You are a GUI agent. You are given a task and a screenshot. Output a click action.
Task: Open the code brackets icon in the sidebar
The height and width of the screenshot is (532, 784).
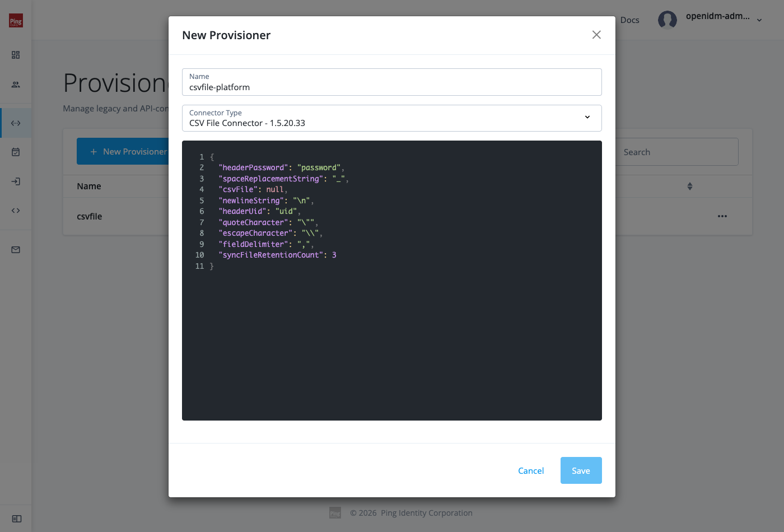pos(16,211)
